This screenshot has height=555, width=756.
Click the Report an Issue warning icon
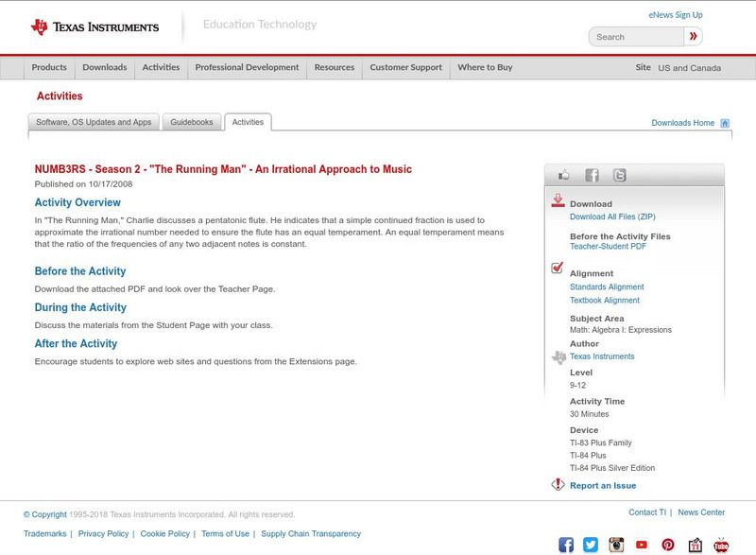click(558, 484)
